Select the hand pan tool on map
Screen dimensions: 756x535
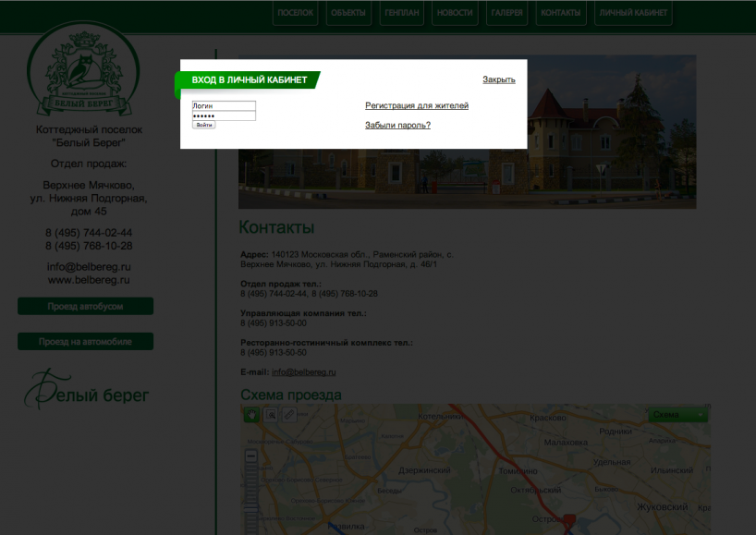pyautogui.click(x=251, y=415)
